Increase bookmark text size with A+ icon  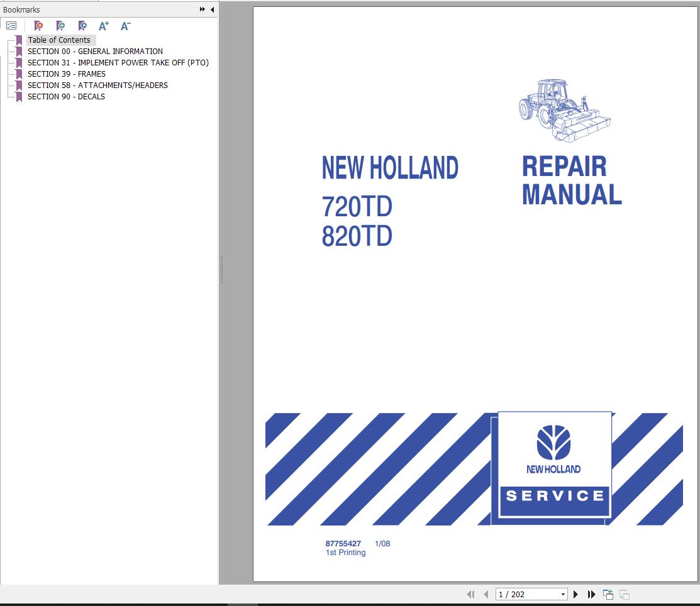[104, 26]
